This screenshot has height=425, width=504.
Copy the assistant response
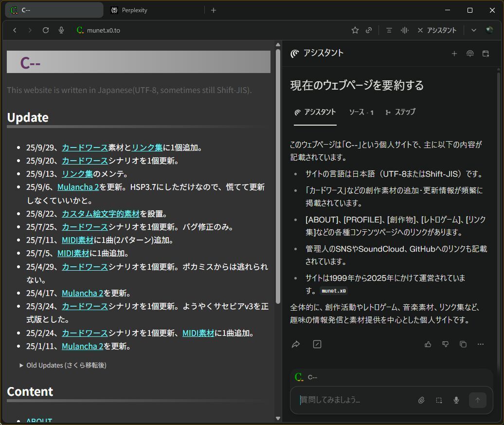463,344
